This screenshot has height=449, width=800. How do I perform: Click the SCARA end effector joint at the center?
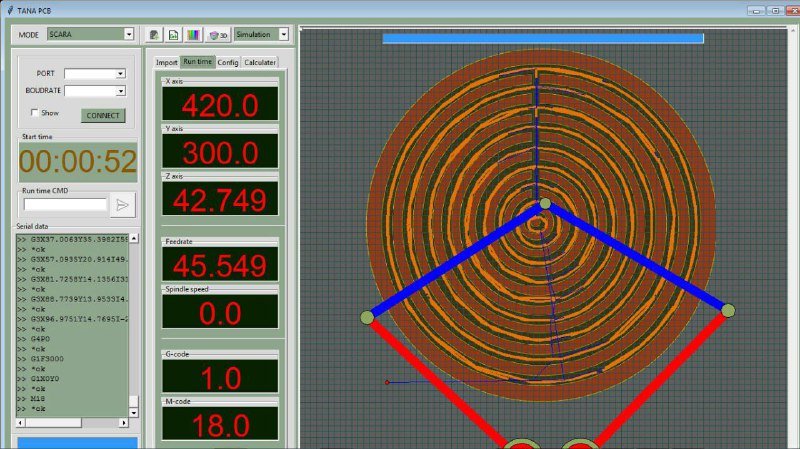[545, 204]
